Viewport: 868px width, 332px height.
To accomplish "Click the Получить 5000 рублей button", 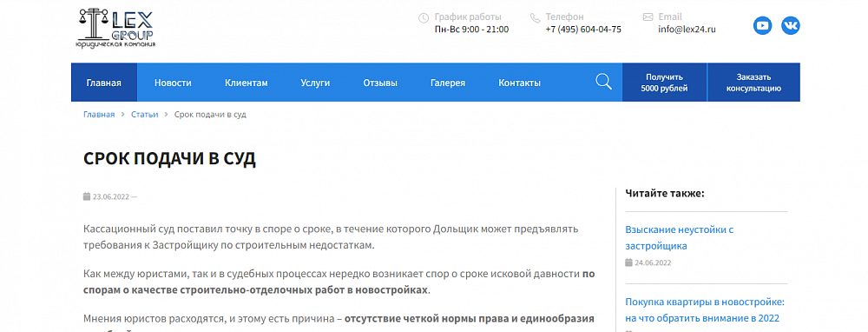I will (x=664, y=83).
